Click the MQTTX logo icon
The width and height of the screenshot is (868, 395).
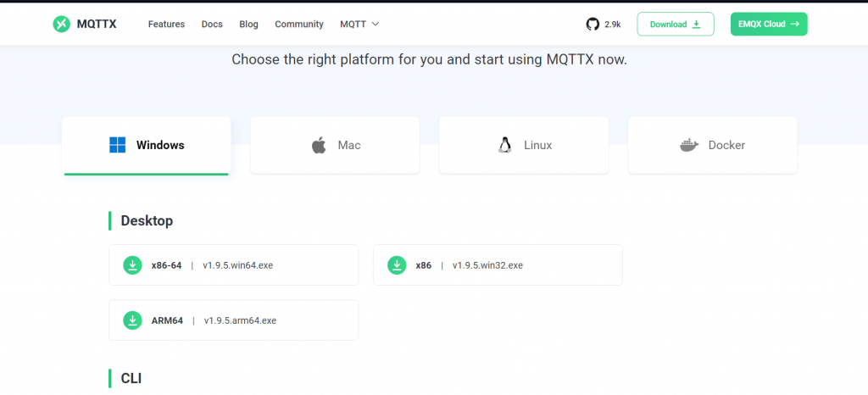(x=61, y=24)
